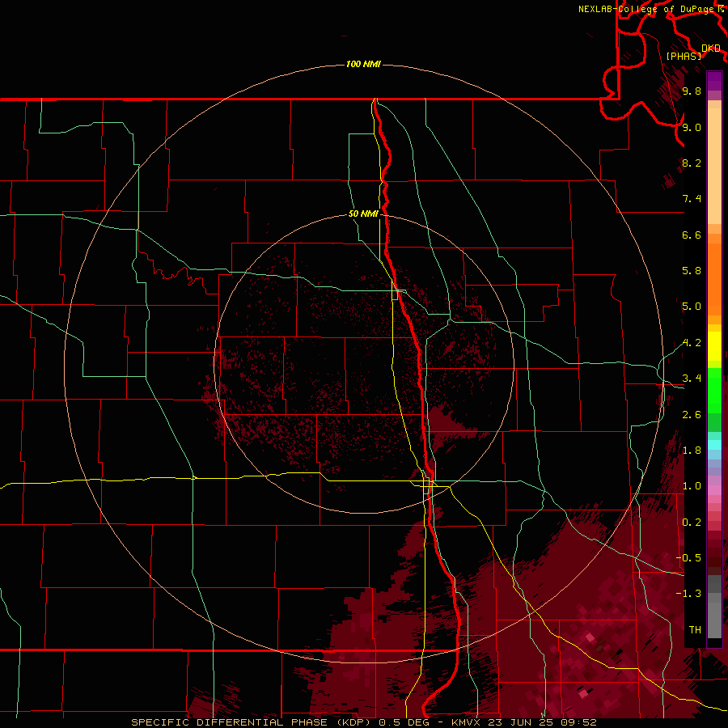728x728 pixels.
Task: Click the 100 NMI range ring label
Action: click(363, 64)
